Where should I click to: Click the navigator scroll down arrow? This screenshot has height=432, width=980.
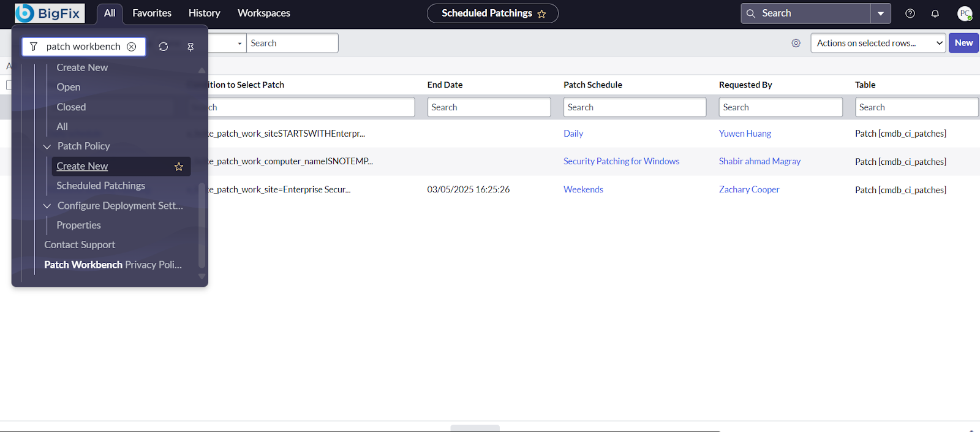click(x=202, y=276)
